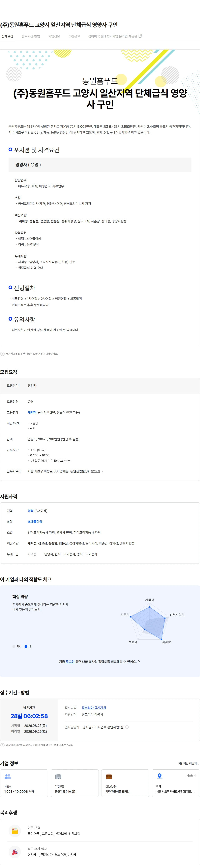
Task: Click the 문의 link under the posting
Action: (45, 354)
